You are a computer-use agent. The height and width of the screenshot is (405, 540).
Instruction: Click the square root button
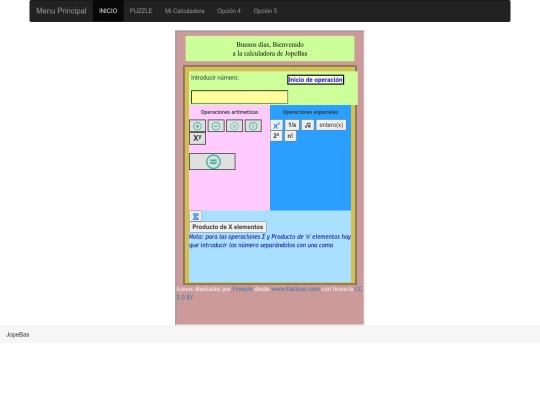(x=308, y=125)
